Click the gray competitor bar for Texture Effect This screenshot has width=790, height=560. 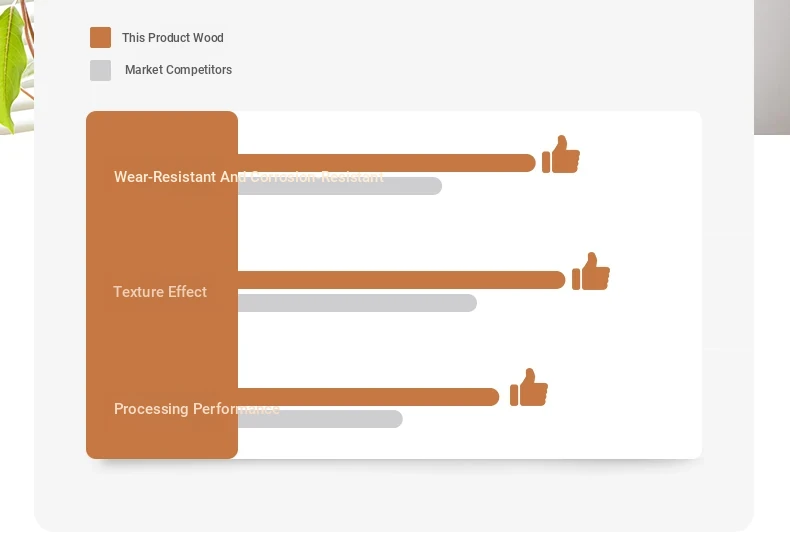click(x=357, y=303)
